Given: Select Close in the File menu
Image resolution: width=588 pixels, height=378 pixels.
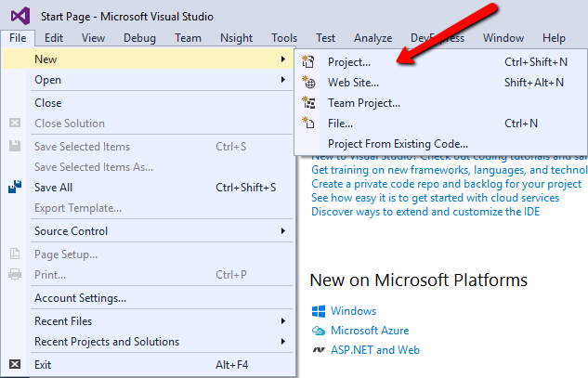Looking at the screenshot, I should (x=148, y=103).
